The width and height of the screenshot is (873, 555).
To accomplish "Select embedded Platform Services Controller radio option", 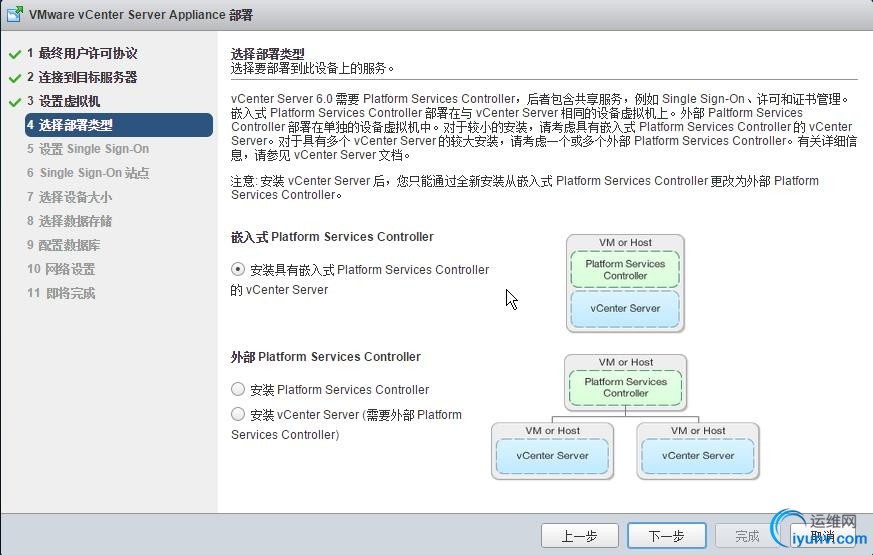I will point(238,269).
